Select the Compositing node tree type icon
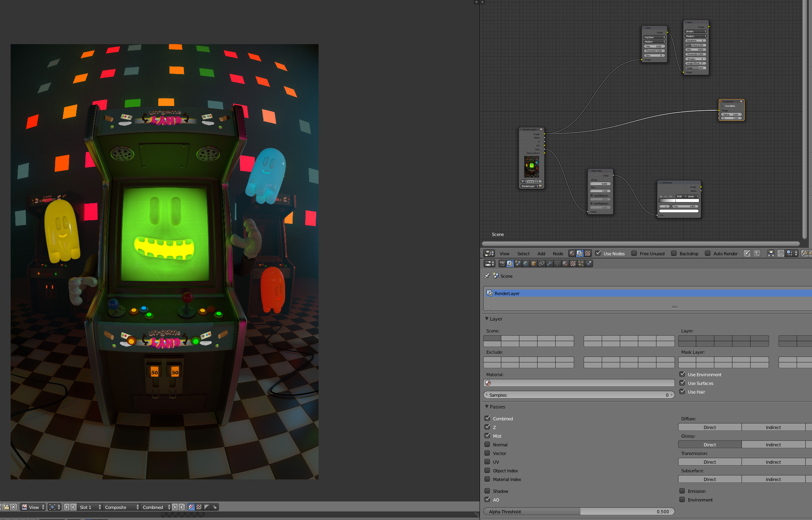The image size is (812, 520). point(580,253)
